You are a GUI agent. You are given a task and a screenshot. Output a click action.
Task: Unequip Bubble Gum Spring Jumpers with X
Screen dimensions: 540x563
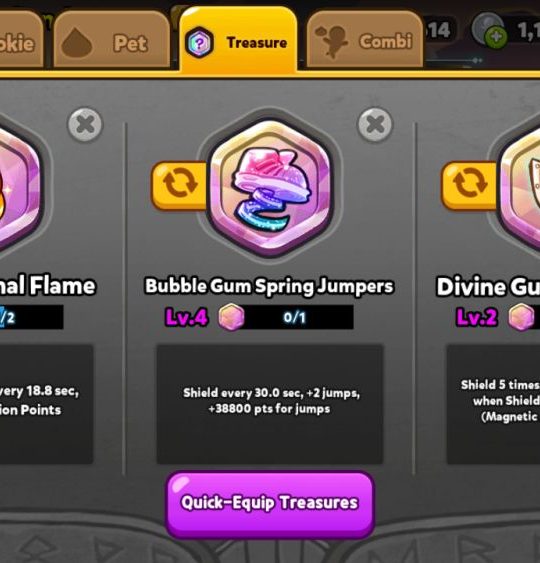tap(375, 124)
